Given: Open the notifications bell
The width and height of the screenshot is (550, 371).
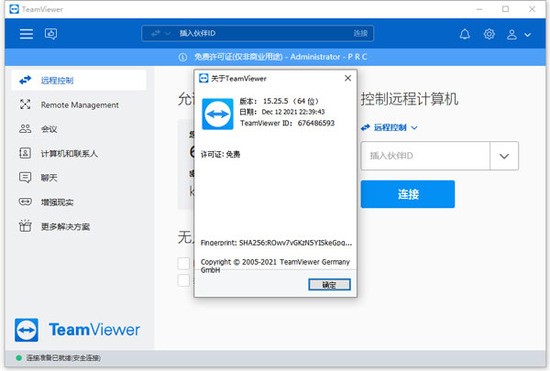Looking at the screenshot, I should pos(465,34).
